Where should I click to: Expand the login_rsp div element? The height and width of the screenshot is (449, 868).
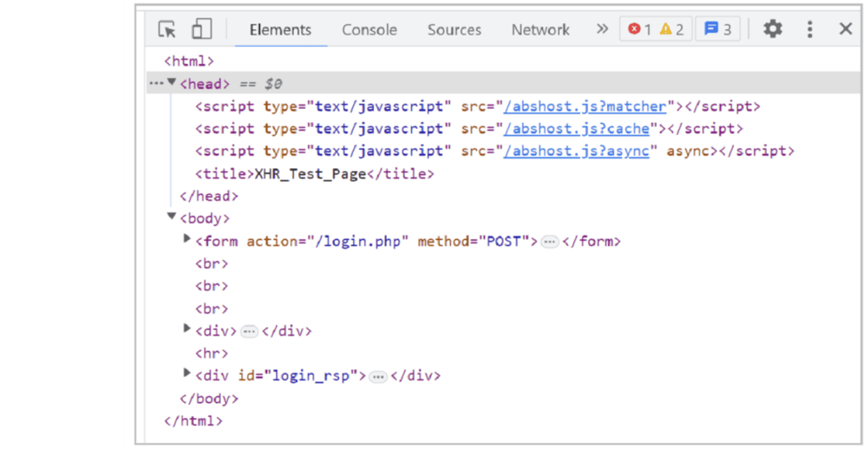(x=187, y=373)
